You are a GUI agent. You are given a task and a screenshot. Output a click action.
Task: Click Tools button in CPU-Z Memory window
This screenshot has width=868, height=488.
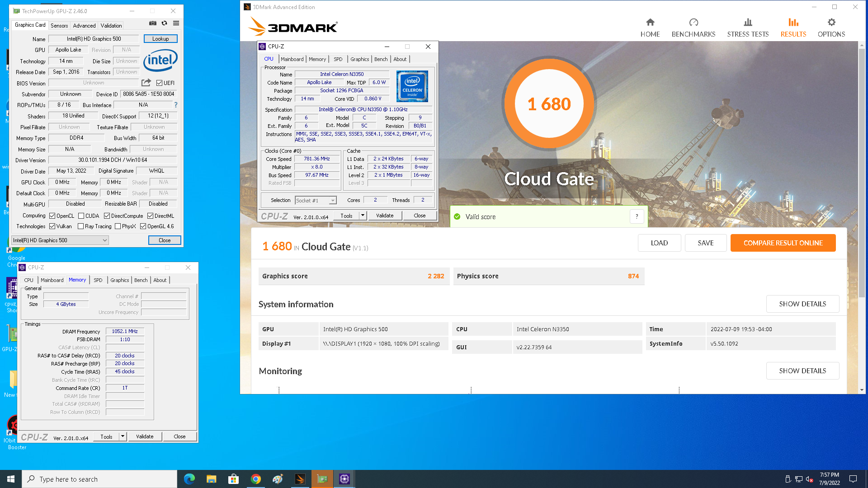pyautogui.click(x=107, y=436)
